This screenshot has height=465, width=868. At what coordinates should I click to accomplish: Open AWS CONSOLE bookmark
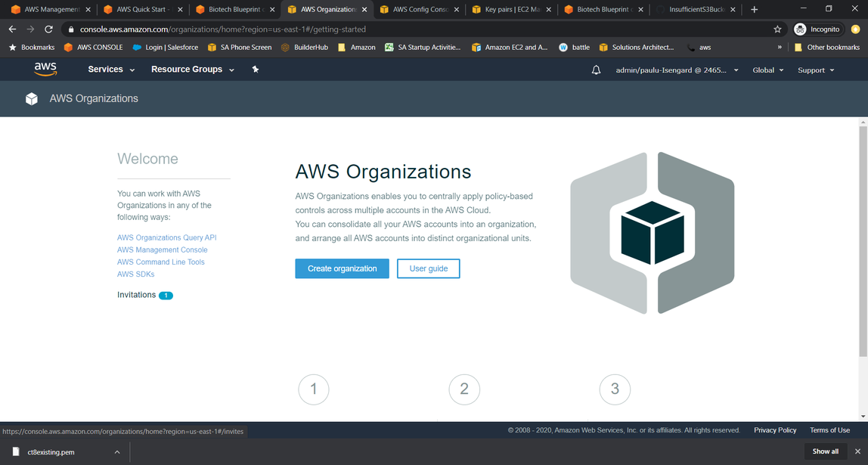click(x=94, y=48)
